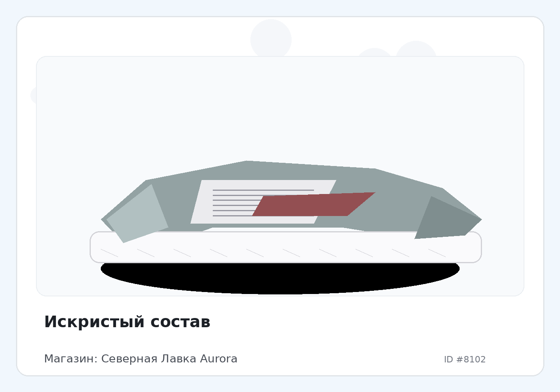Click the second decorative circle near top right
560x392 pixels.
(x=374, y=52)
